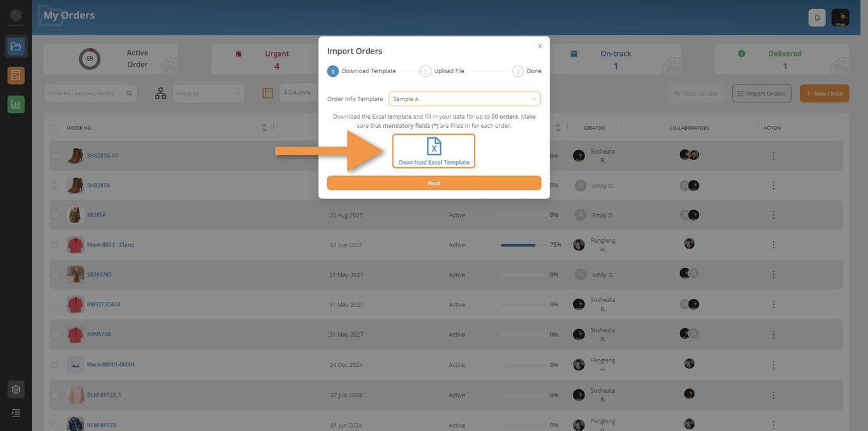Toggle the sidebar collapse menu icon
The image size is (868, 431).
[16, 413]
